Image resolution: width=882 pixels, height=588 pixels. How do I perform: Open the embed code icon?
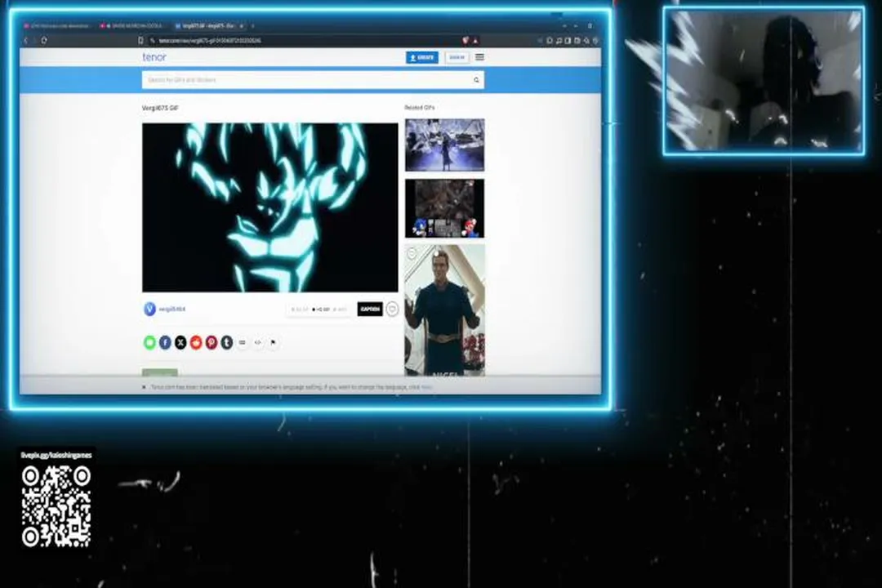pyautogui.click(x=257, y=342)
